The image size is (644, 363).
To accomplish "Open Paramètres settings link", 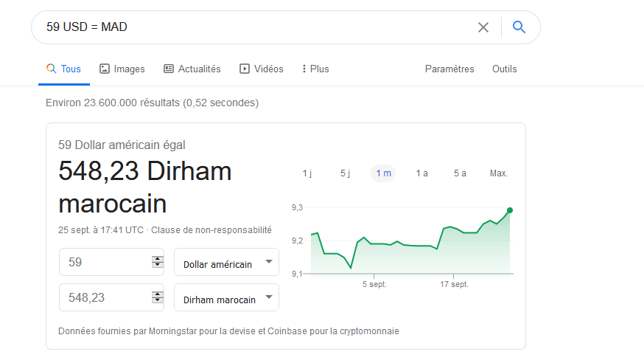I will coord(449,69).
